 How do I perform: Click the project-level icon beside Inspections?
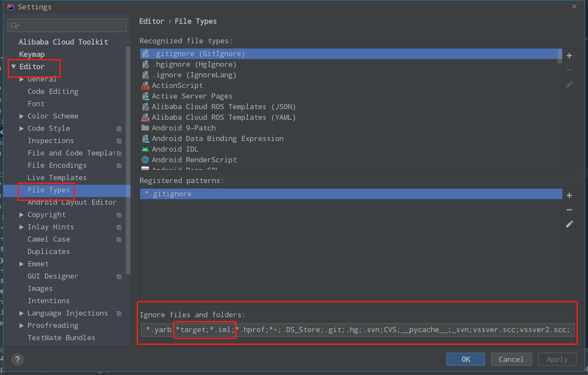pyautogui.click(x=119, y=141)
